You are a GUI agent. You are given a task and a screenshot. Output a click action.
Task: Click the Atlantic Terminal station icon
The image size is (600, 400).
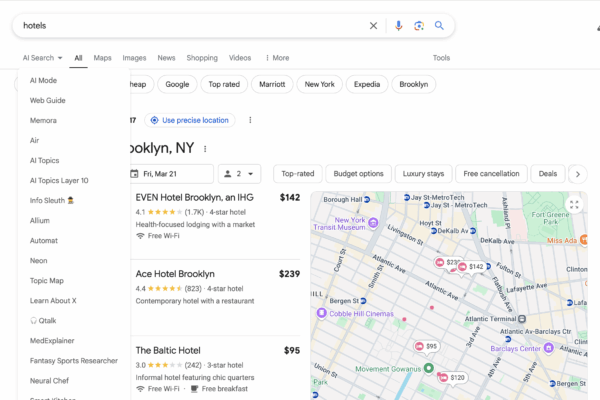click(522, 319)
